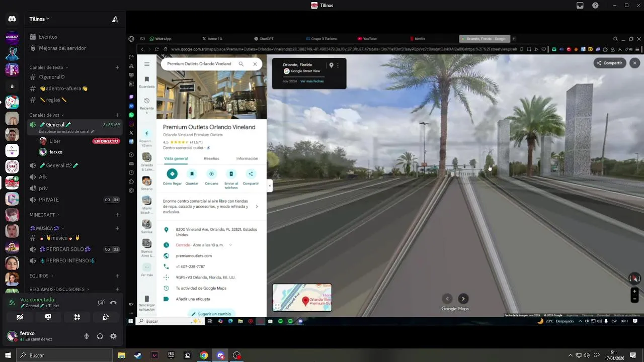
Task: Open the premiumoutlets.com website link
Action: [194, 256]
